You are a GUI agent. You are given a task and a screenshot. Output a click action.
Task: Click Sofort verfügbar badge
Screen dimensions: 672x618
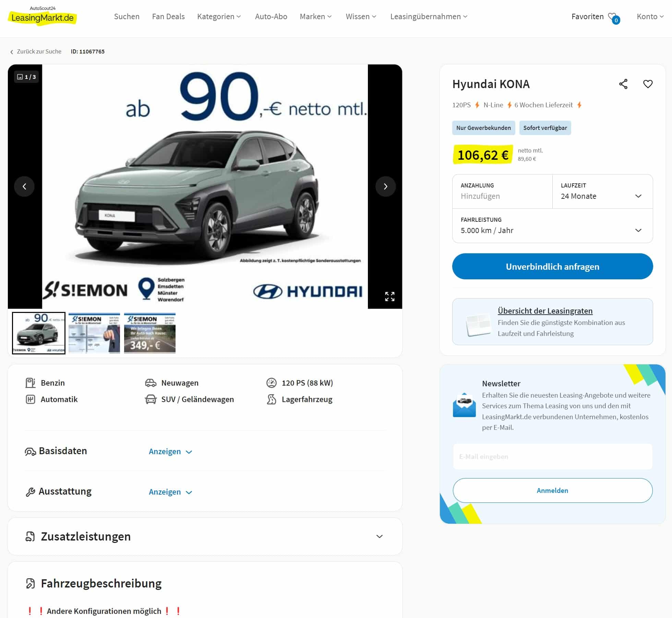(x=545, y=128)
